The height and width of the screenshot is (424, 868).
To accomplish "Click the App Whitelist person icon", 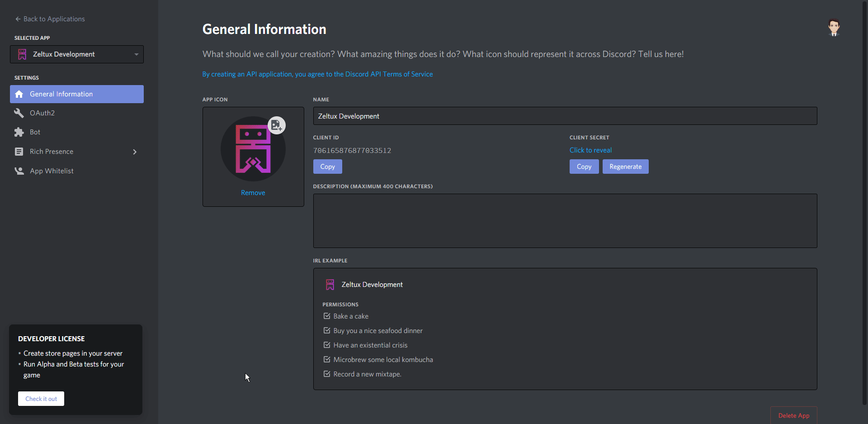I will pos(19,171).
